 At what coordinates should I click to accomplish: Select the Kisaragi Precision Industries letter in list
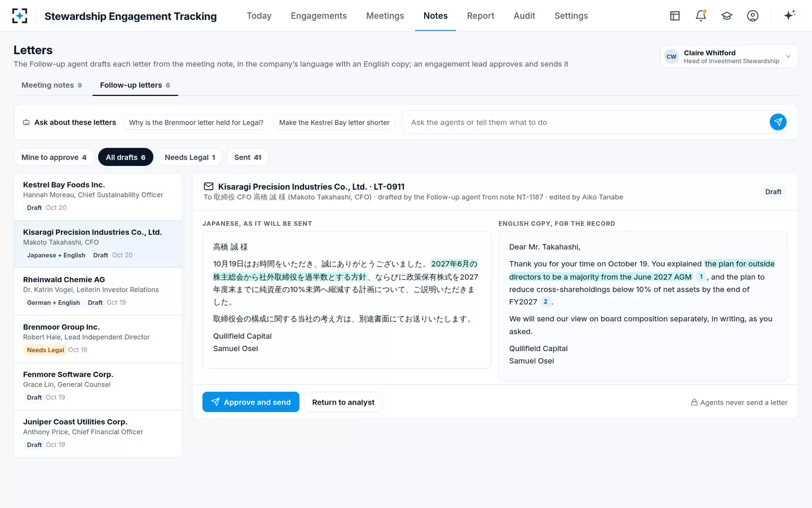tap(98, 244)
